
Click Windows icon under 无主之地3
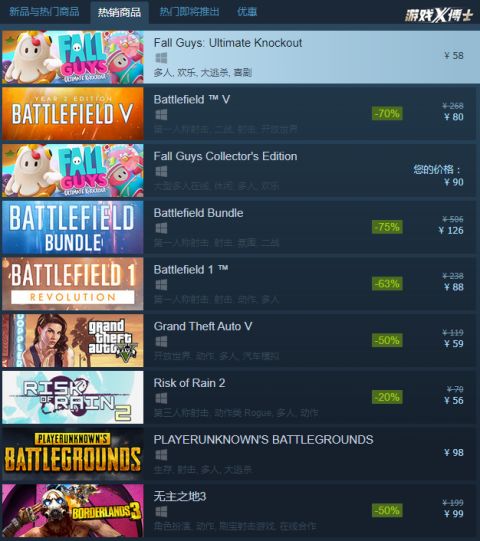tap(161, 512)
